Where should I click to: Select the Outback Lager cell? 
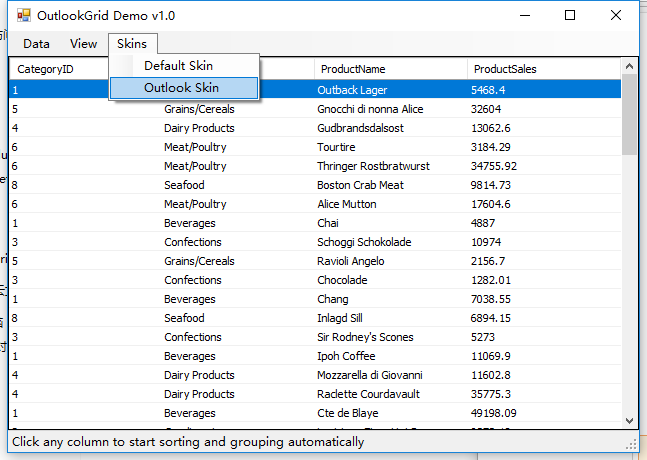(352, 90)
